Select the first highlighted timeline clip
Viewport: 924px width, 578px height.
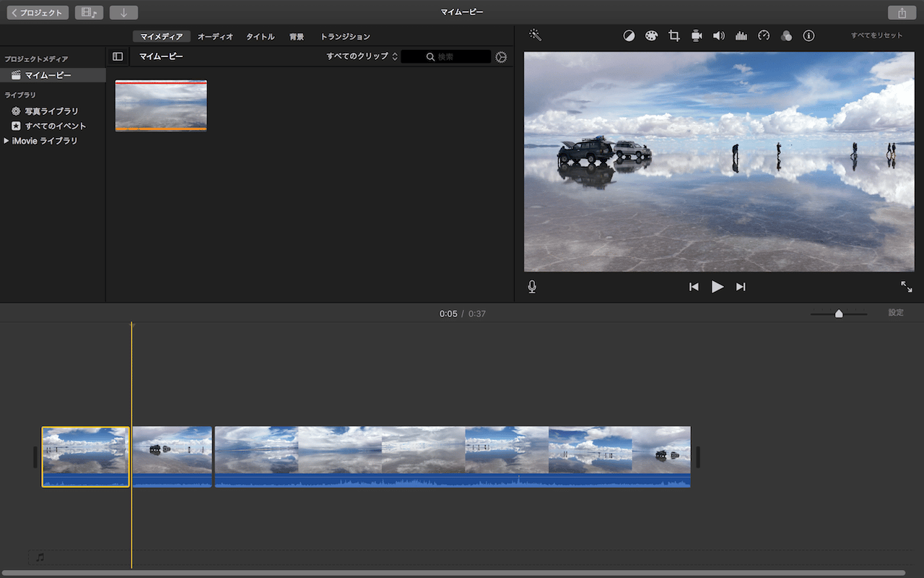[x=85, y=457]
